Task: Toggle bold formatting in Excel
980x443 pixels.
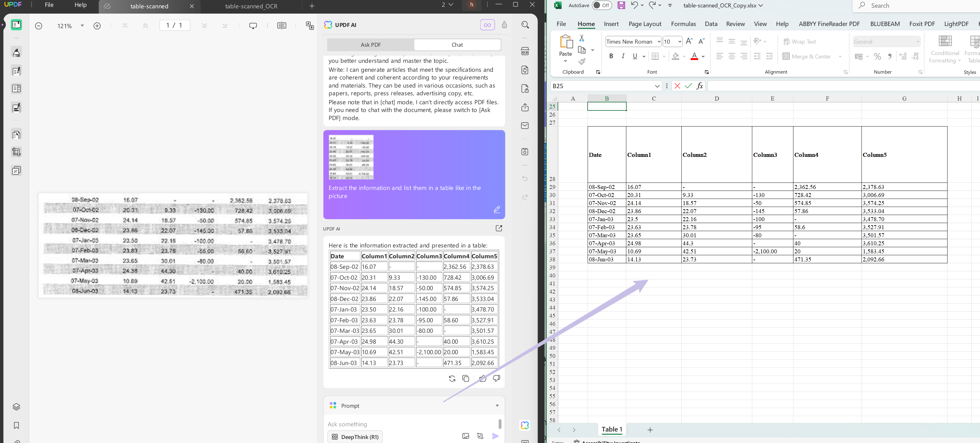Action: click(x=611, y=56)
